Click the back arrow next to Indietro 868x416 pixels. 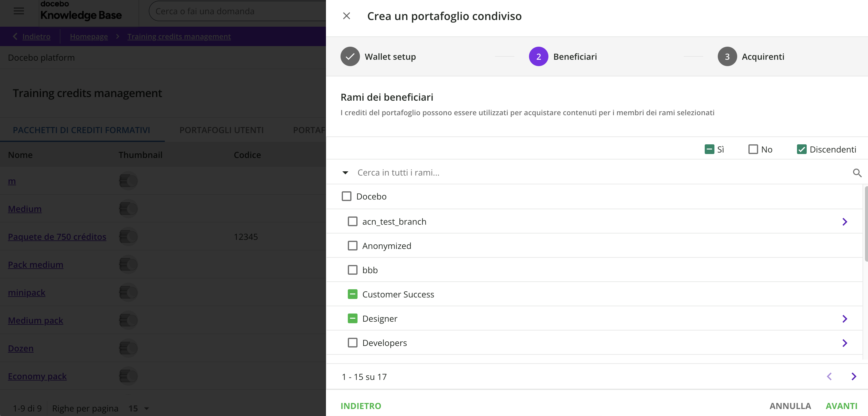point(15,36)
